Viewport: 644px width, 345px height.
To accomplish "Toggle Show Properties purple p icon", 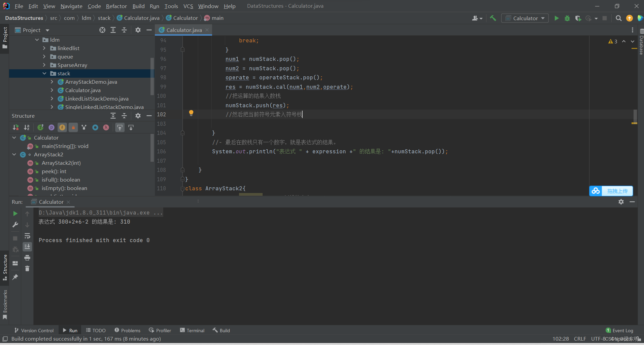I will [x=52, y=127].
